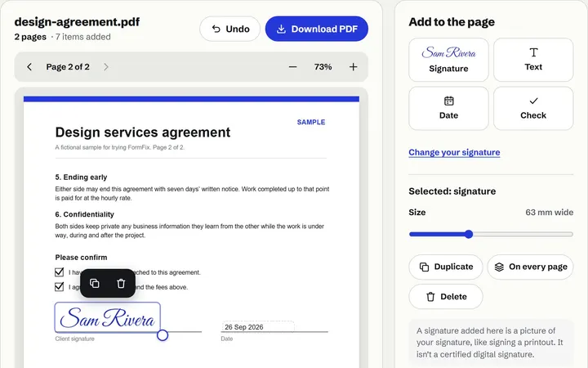Apply the signature On every page
This screenshot has height=368, width=588.
(530, 267)
